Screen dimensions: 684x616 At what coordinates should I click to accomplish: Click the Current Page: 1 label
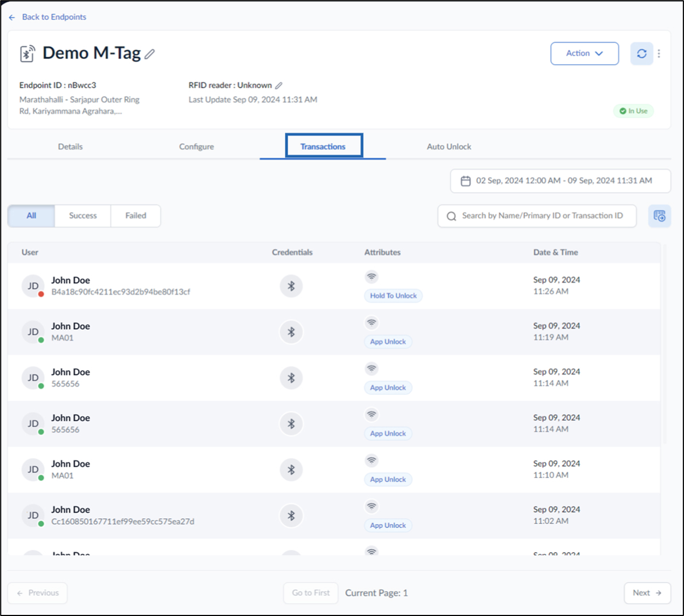[x=376, y=593]
